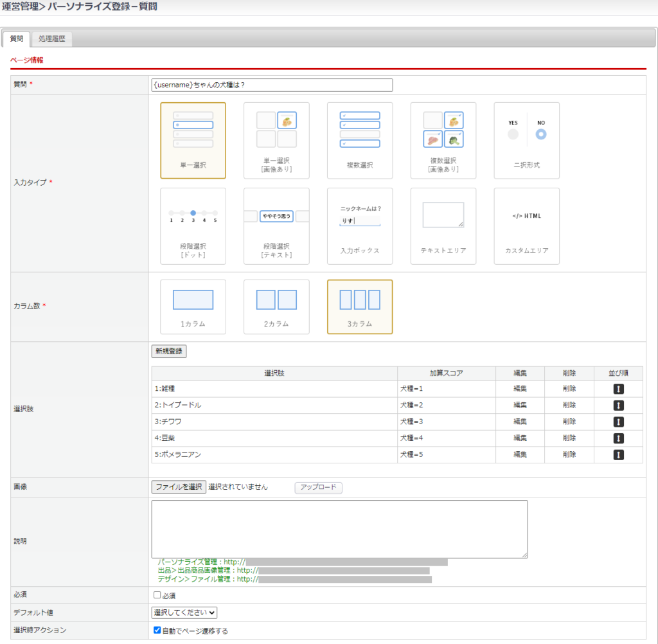The height and width of the screenshot is (644, 658).
Task: Open the 質問 tab
Action: (x=17, y=39)
